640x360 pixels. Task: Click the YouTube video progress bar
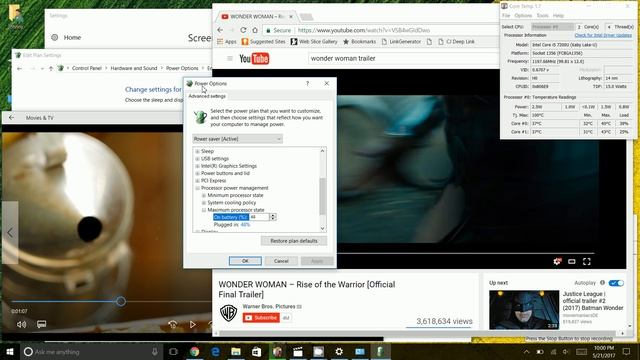click(465, 253)
